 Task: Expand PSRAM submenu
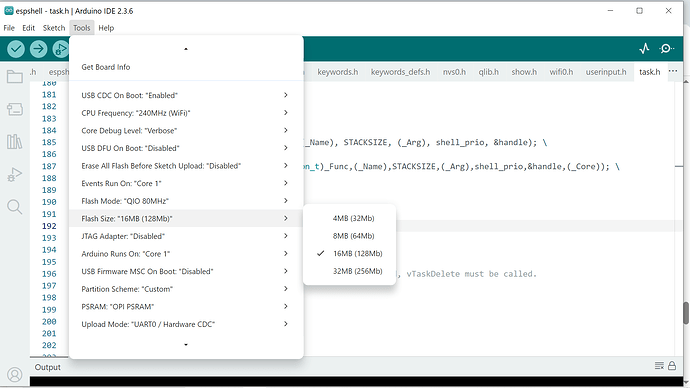coord(186,306)
